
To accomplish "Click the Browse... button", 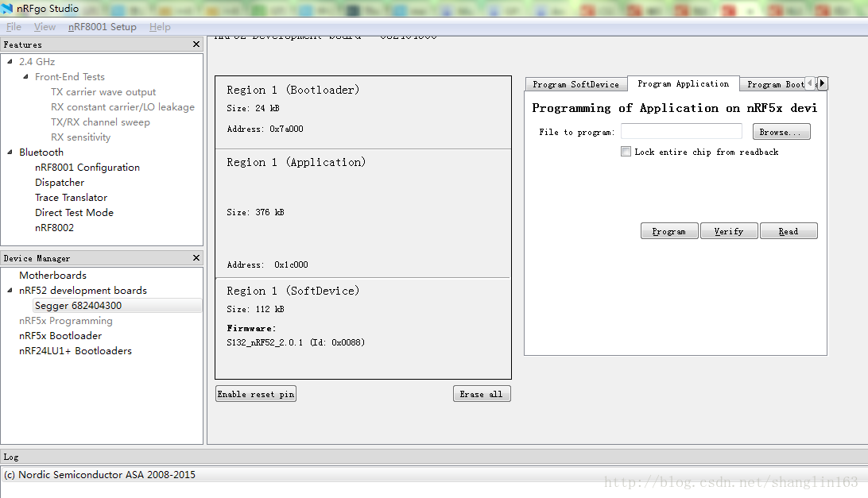I will point(781,132).
